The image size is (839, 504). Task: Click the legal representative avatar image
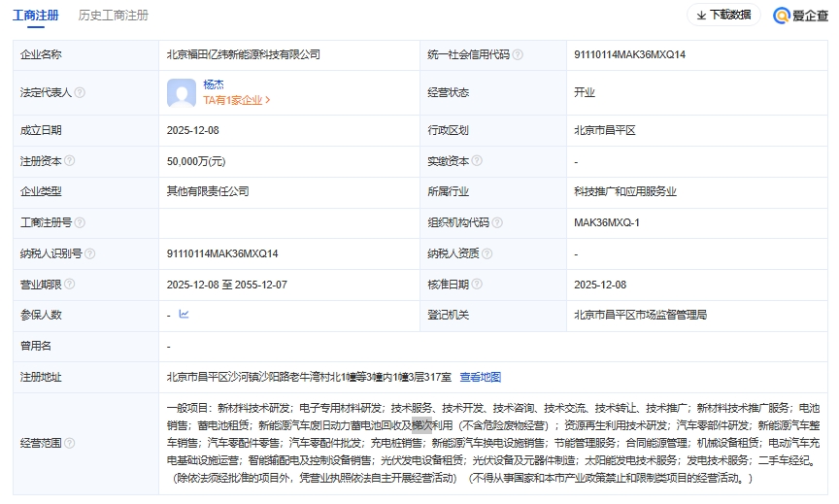click(x=182, y=93)
